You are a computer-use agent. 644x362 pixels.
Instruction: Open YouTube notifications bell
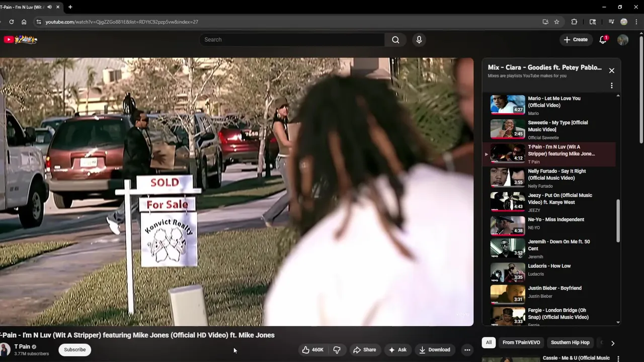[x=603, y=40]
